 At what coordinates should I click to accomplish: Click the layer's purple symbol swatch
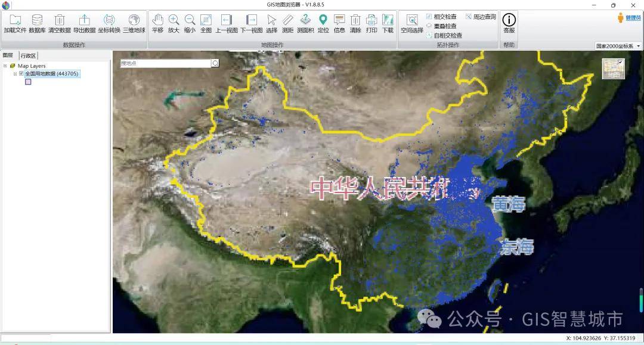[x=28, y=82]
